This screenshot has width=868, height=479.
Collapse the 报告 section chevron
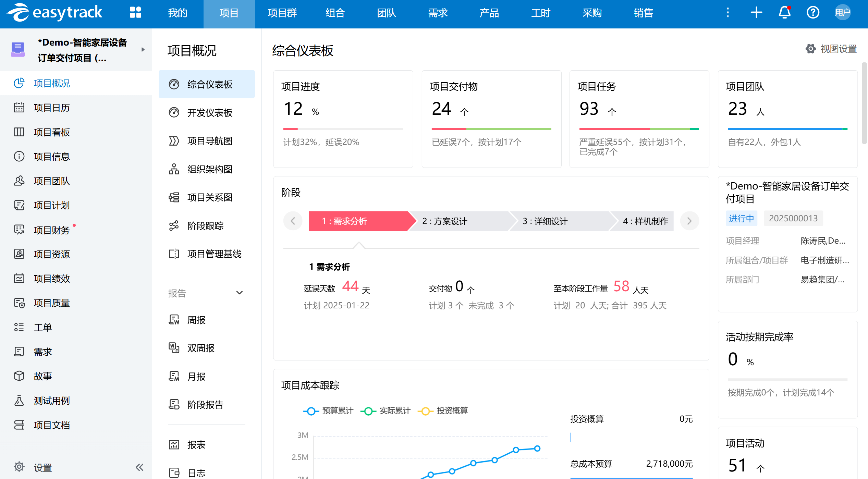pyautogui.click(x=240, y=293)
